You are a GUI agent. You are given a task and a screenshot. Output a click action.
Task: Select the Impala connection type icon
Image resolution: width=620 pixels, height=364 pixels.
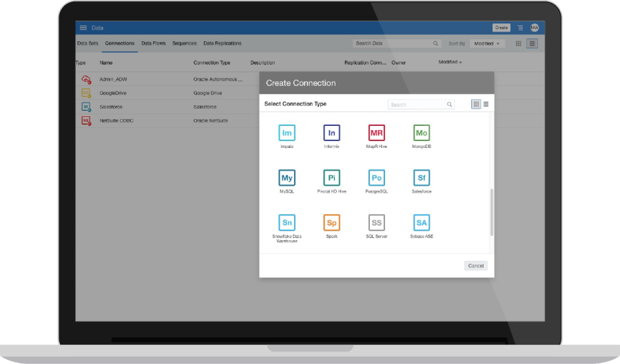(x=287, y=133)
